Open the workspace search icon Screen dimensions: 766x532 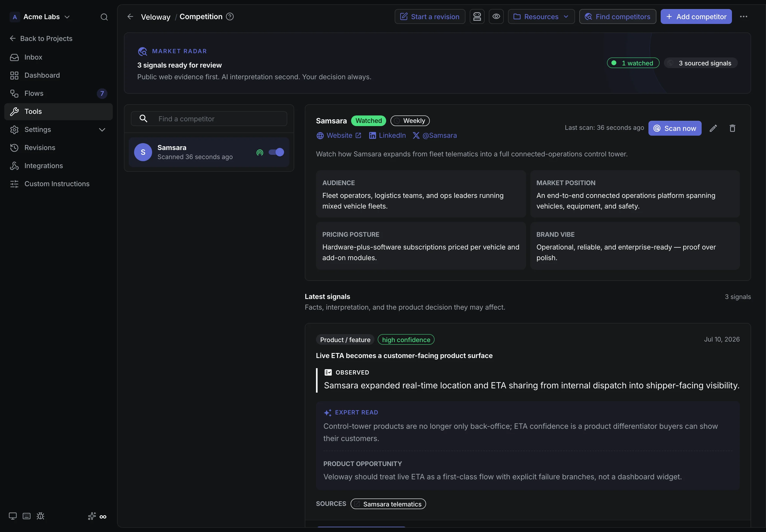click(104, 17)
